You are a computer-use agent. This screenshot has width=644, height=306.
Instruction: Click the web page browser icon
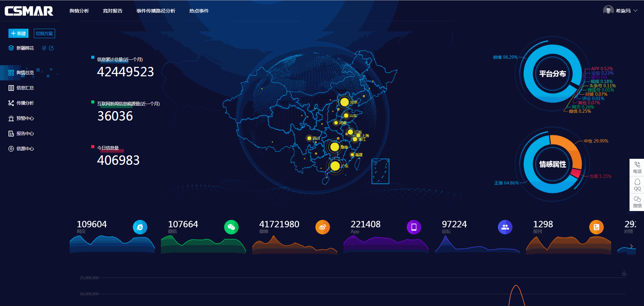tap(140, 227)
